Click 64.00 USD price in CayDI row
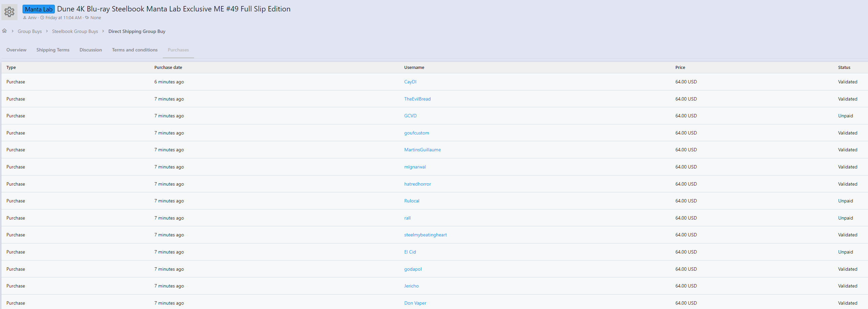The image size is (868, 309). point(686,82)
